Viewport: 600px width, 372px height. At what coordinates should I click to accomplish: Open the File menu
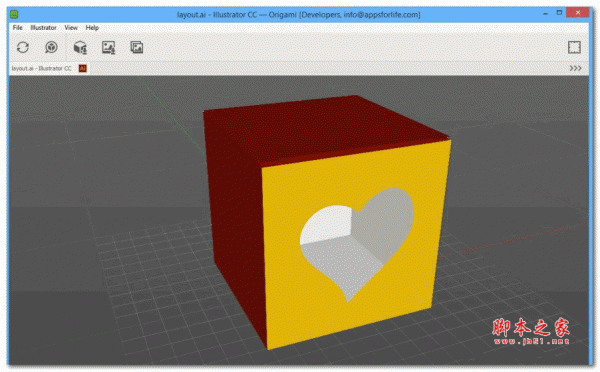18,28
